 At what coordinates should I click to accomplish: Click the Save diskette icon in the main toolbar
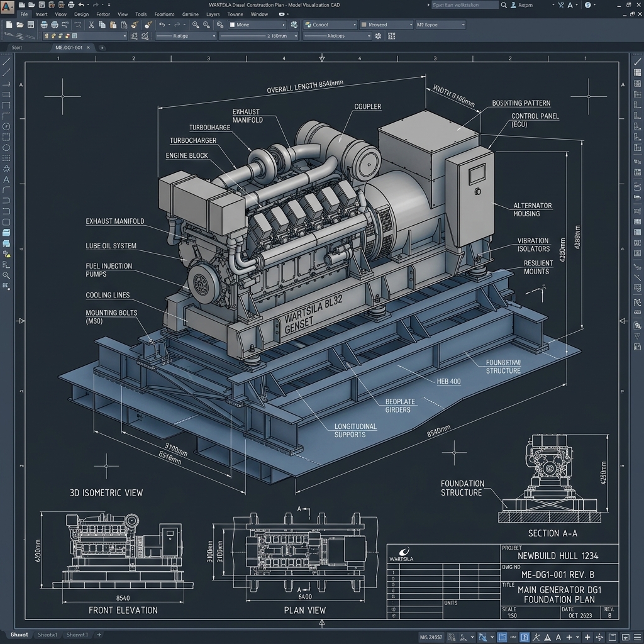point(31,25)
